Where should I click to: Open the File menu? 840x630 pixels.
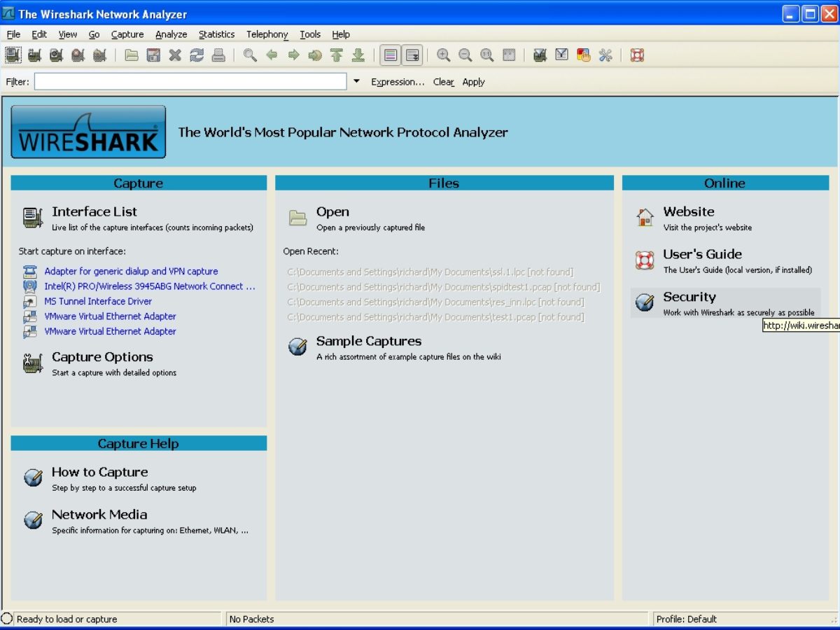click(x=13, y=34)
